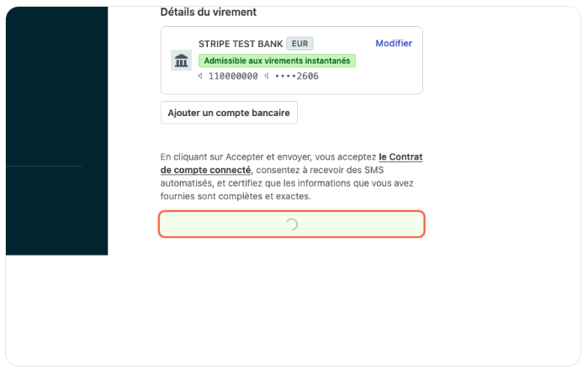
Task: Click the account number icon before ••••2606
Action: pyautogui.click(x=267, y=77)
